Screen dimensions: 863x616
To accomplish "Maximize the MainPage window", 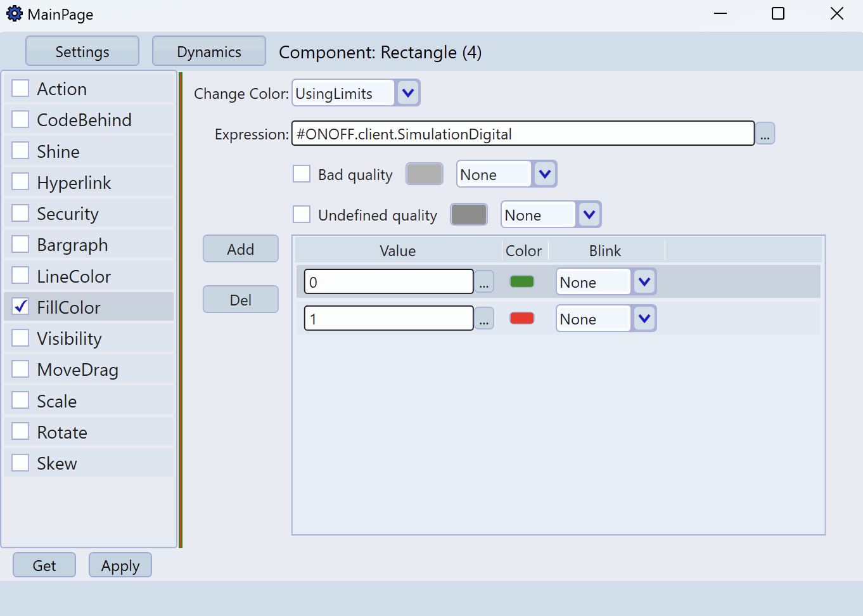I will [778, 13].
